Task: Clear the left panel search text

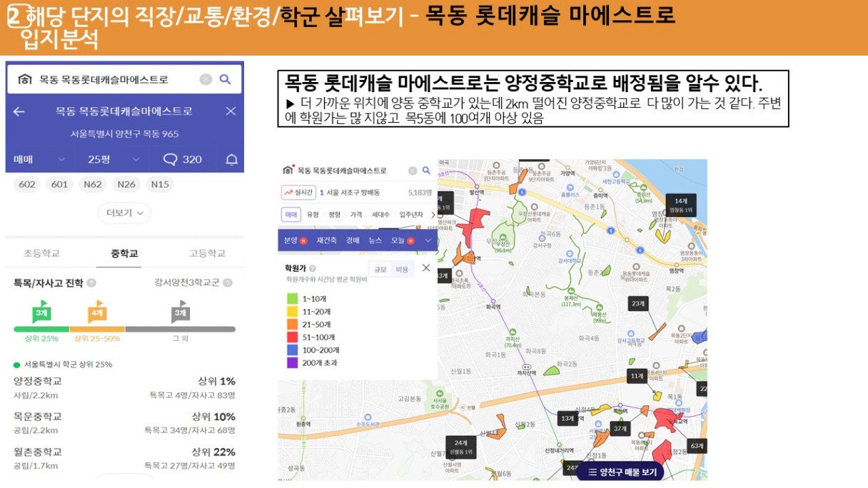Action: point(206,79)
